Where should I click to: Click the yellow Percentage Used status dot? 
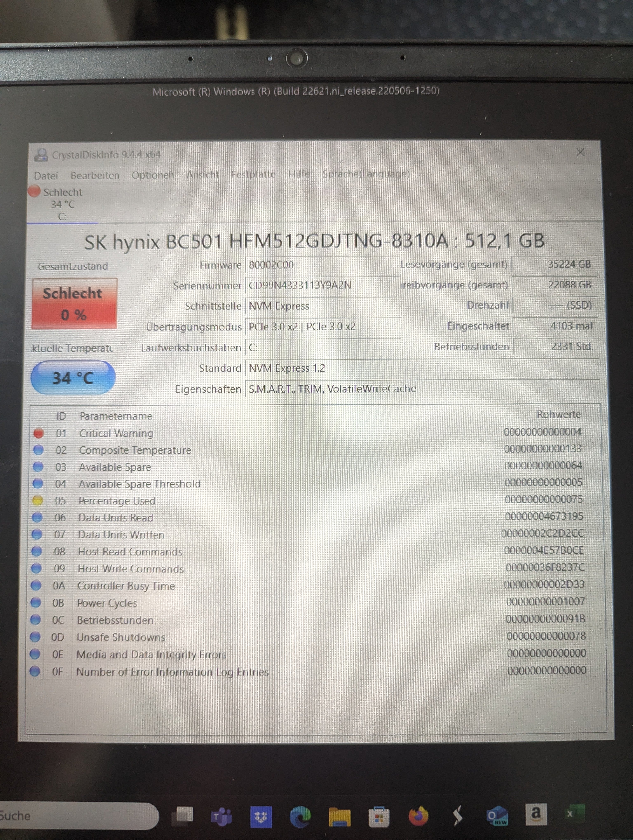(x=38, y=500)
